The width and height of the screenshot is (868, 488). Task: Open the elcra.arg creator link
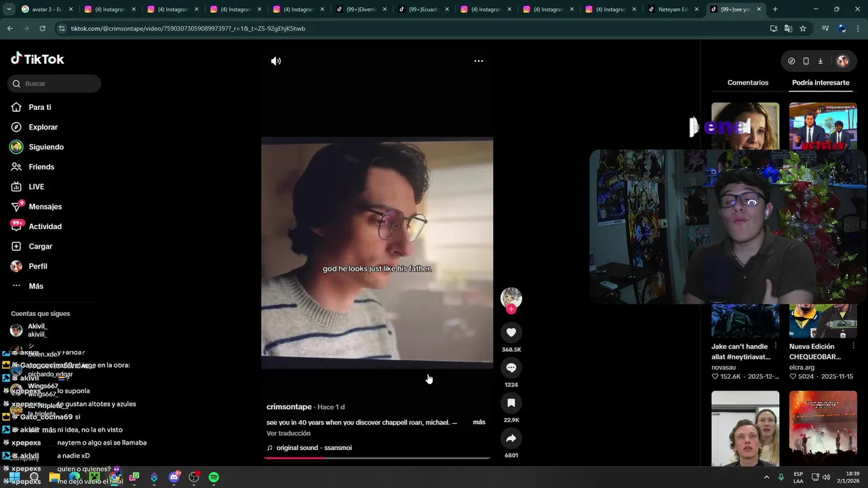802,367
